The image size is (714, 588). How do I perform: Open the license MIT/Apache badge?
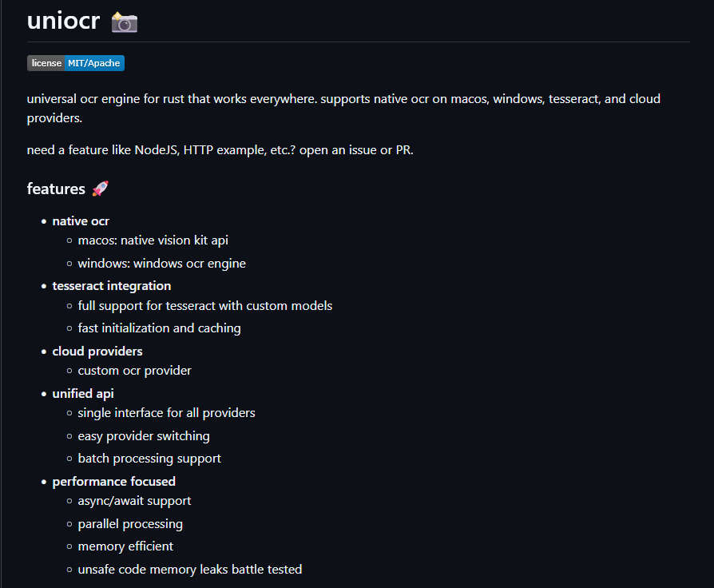pos(76,63)
